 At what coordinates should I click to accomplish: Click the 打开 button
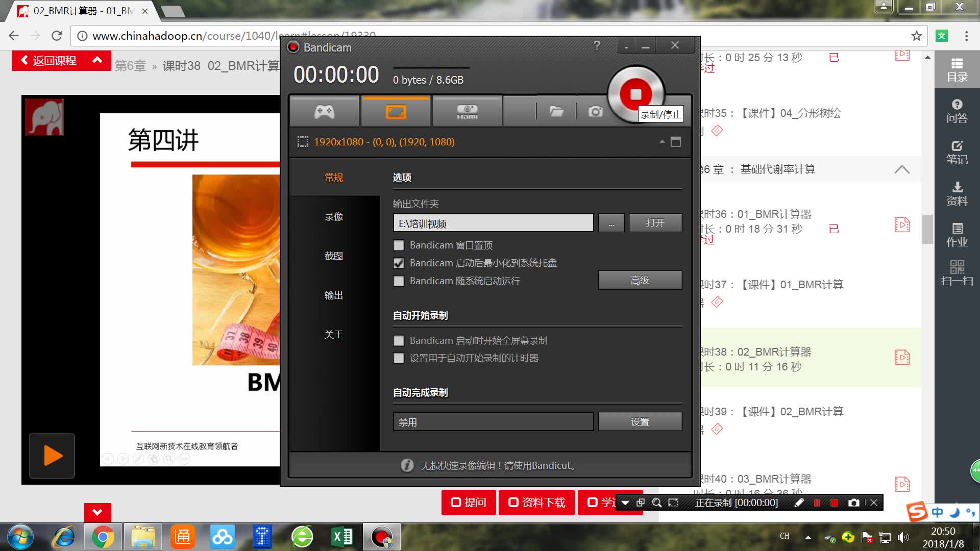[x=655, y=223]
